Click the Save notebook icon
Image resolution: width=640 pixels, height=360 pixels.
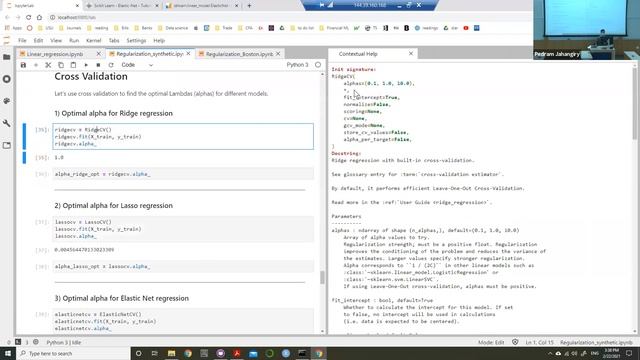[x=23, y=65]
